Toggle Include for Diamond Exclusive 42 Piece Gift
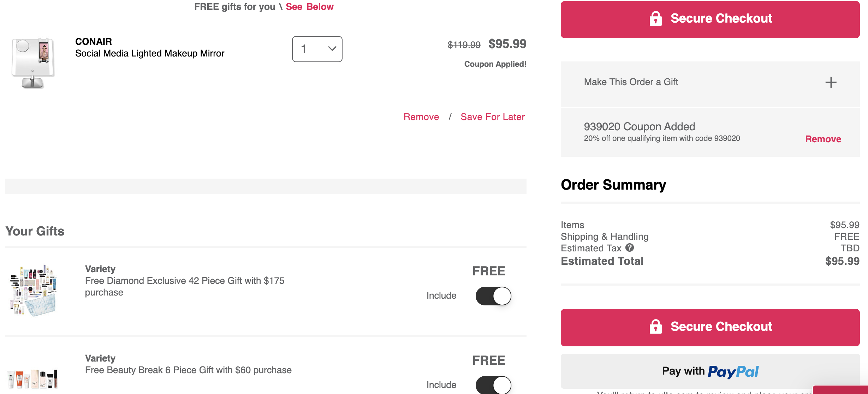This screenshot has height=394, width=868. pos(493,296)
